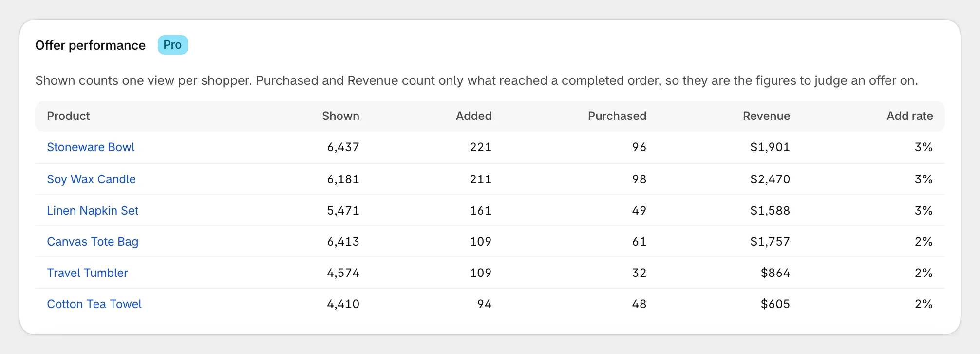Click Revenue $1,757 for Canvas Tote Bag

coord(770,242)
